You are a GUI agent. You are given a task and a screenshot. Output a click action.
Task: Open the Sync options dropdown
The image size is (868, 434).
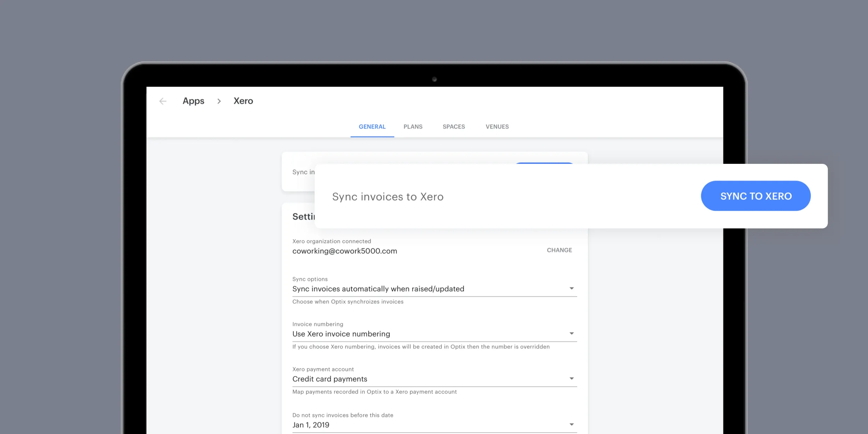pyautogui.click(x=434, y=289)
